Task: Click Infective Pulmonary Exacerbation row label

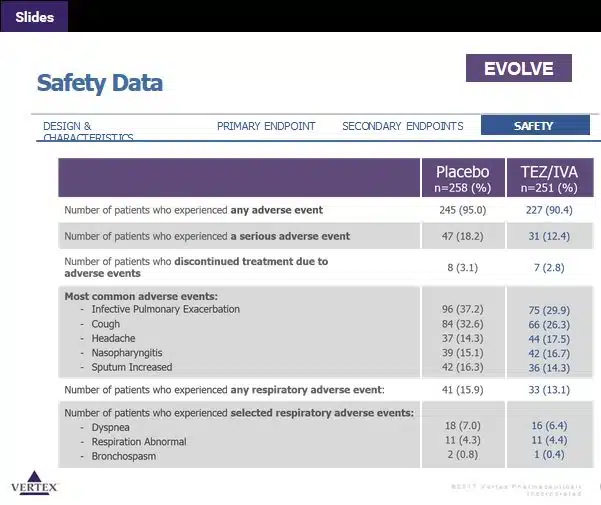Action: [165, 309]
